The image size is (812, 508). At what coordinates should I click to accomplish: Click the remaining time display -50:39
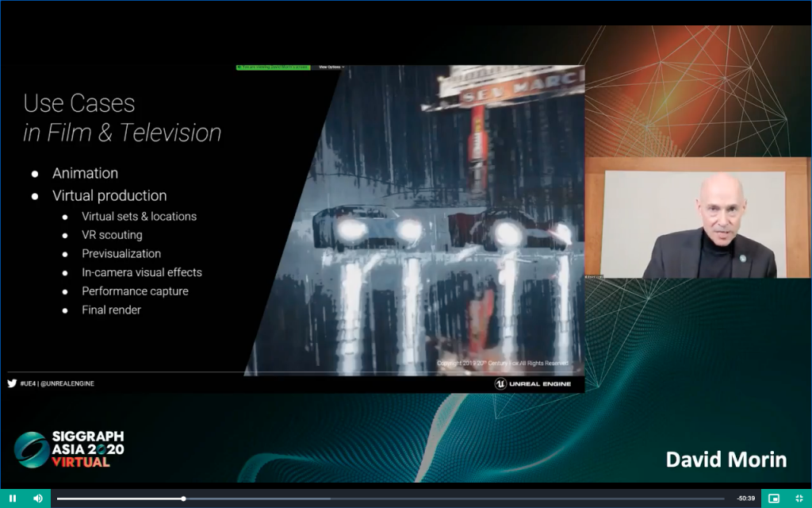pyautogui.click(x=745, y=498)
